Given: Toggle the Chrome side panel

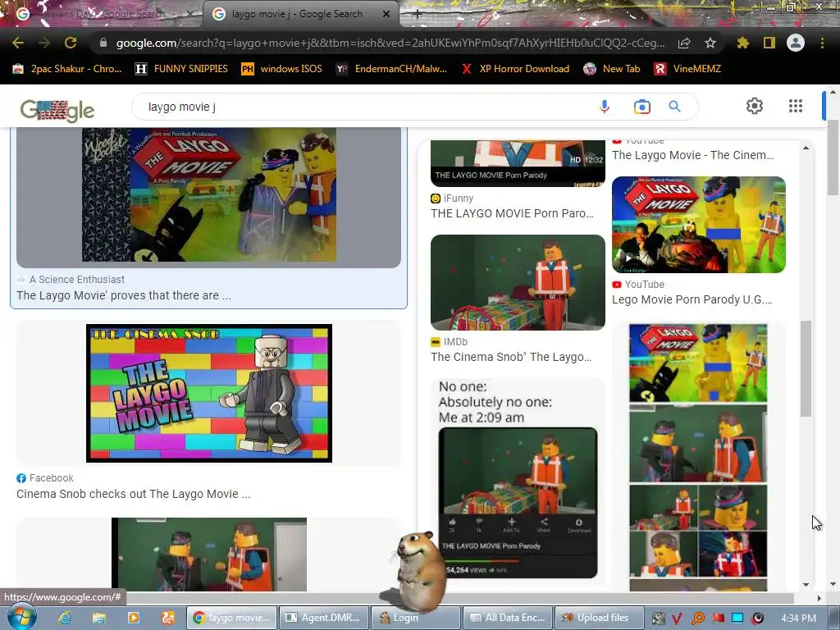Looking at the screenshot, I should click(769, 43).
